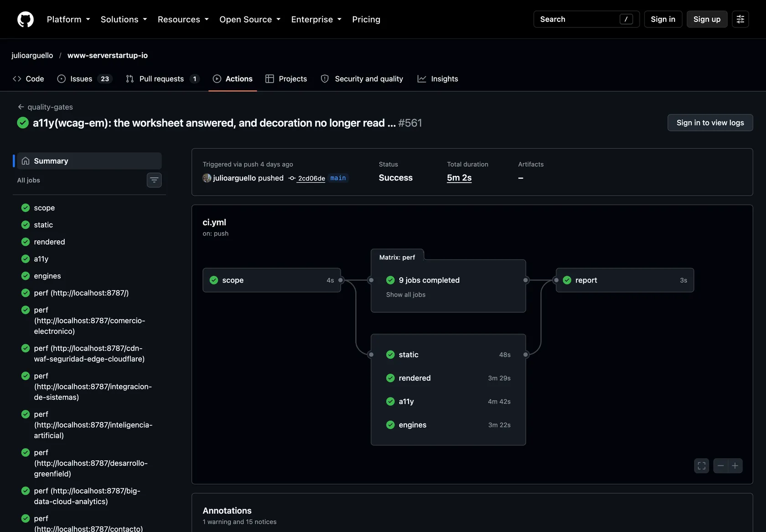This screenshot has width=766, height=532.
Task: Expand the Resources menu
Action: point(183,19)
